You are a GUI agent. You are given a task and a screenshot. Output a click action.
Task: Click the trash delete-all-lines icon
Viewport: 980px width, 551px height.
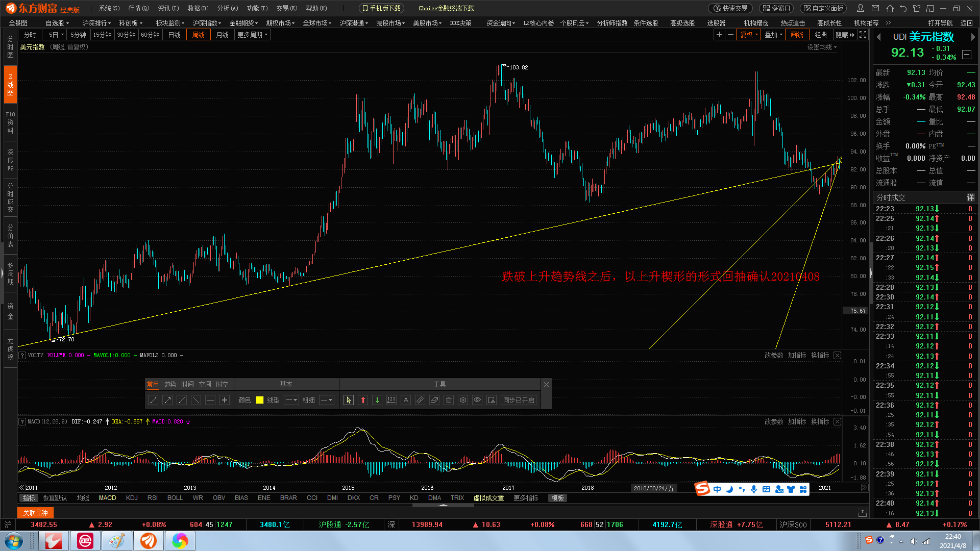point(449,400)
